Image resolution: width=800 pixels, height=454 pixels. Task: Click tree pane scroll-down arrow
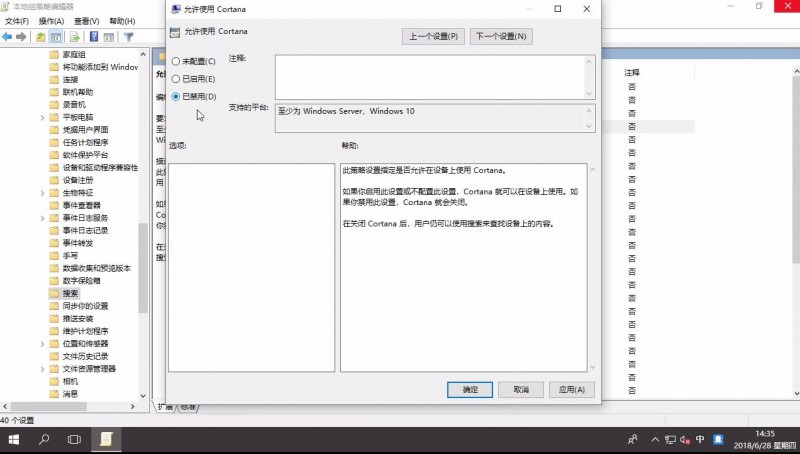(143, 396)
